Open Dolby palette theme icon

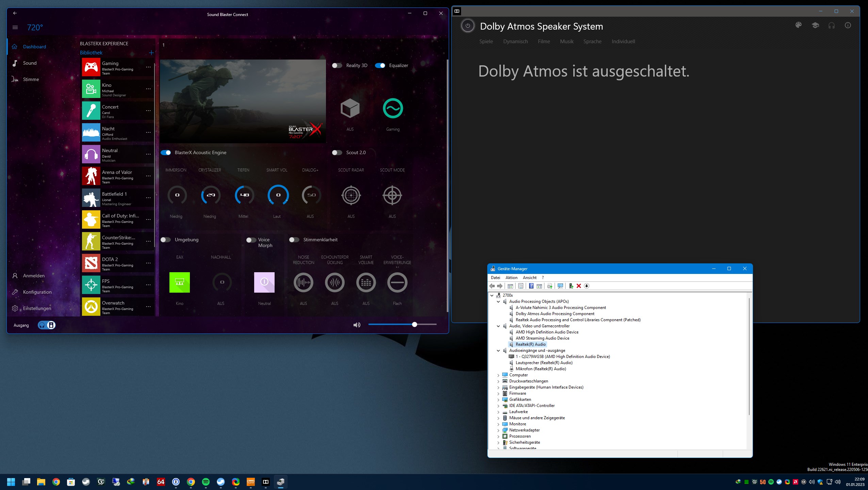(x=798, y=25)
